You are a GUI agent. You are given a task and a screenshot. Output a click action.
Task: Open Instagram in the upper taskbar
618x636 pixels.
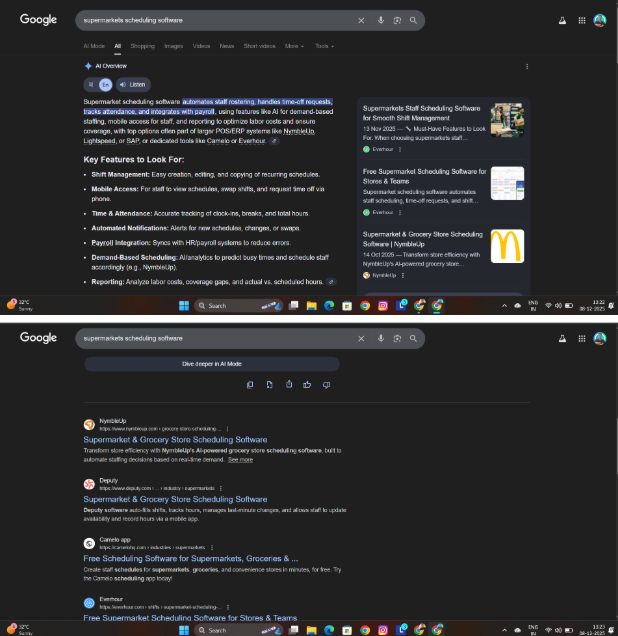pos(383,305)
